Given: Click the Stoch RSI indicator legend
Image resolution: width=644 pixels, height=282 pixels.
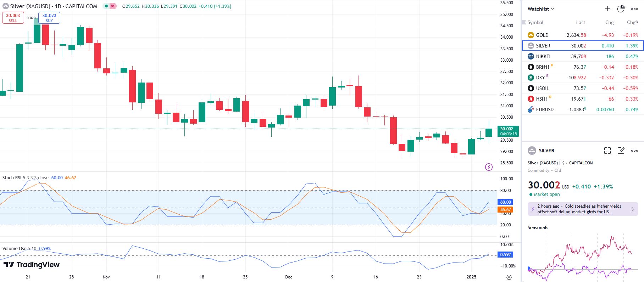Looking at the screenshot, I should [25, 178].
